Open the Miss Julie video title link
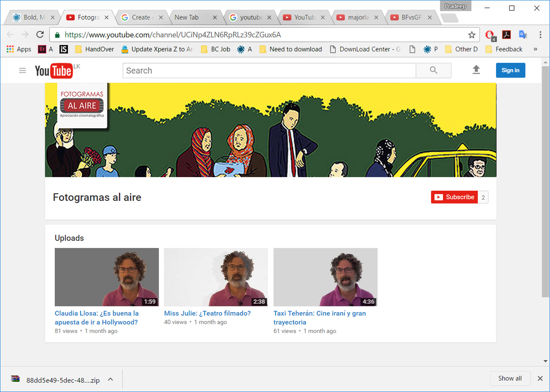This screenshot has height=392, width=550. tap(207, 313)
